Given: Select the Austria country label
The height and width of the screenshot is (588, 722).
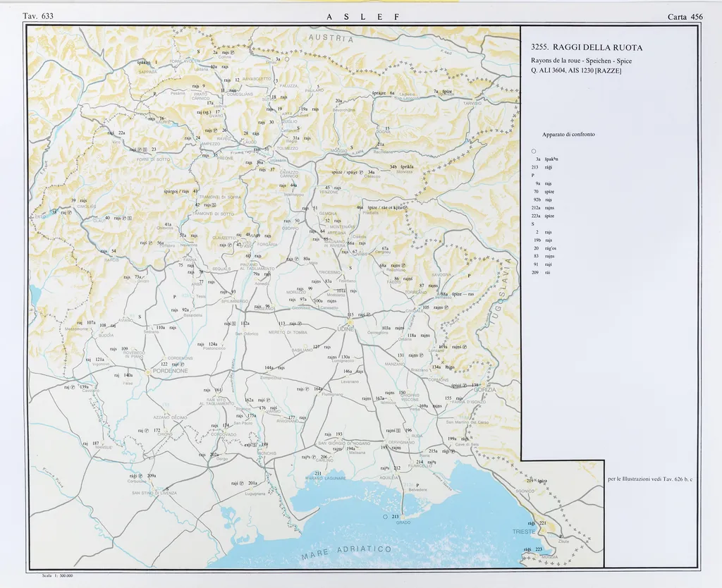Looking at the screenshot, I should [330, 38].
